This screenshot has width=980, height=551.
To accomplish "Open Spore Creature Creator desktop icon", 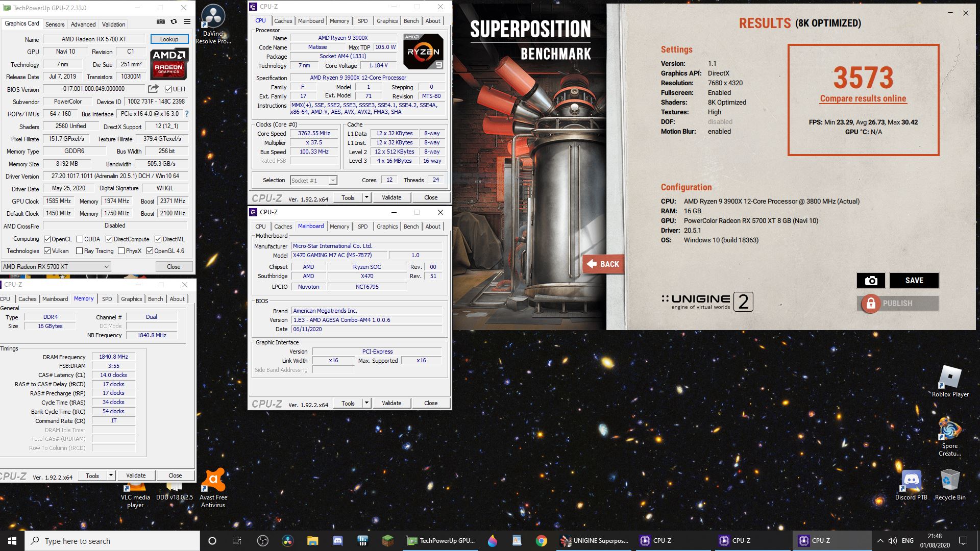I will click(x=949, y=437).
